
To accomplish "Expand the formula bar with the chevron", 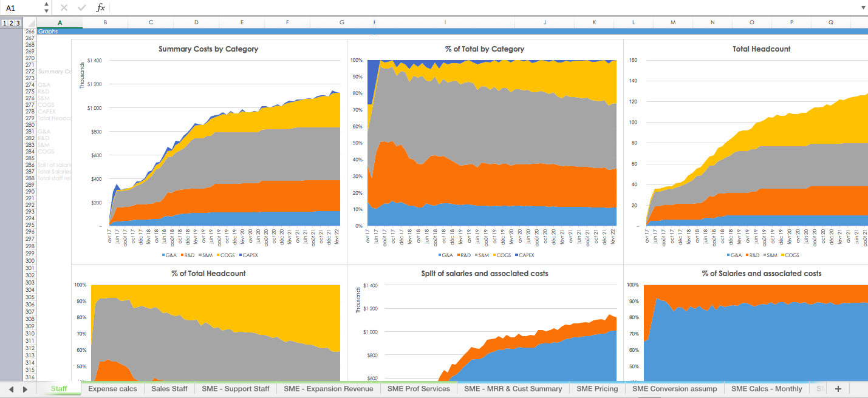I will click(x=863, y=8).
